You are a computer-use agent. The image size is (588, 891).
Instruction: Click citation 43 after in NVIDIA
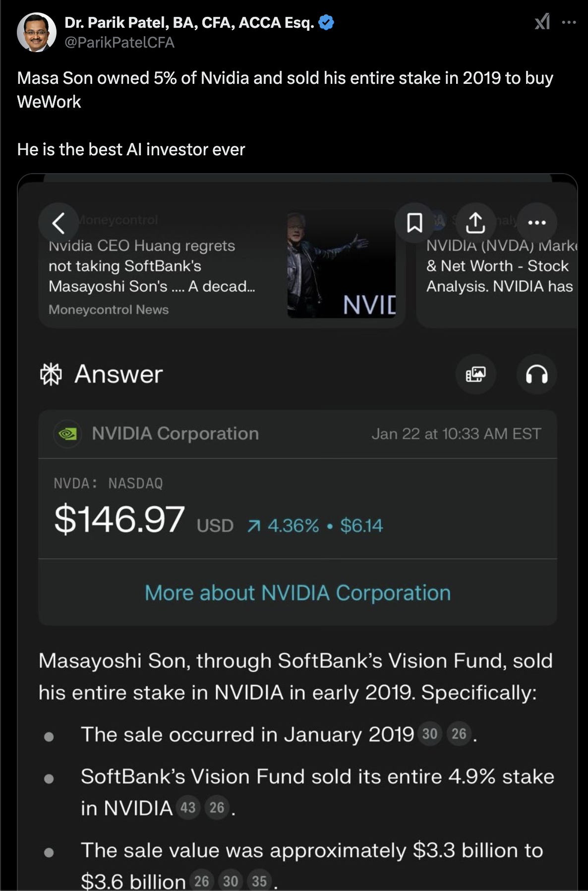pos(188,808)
